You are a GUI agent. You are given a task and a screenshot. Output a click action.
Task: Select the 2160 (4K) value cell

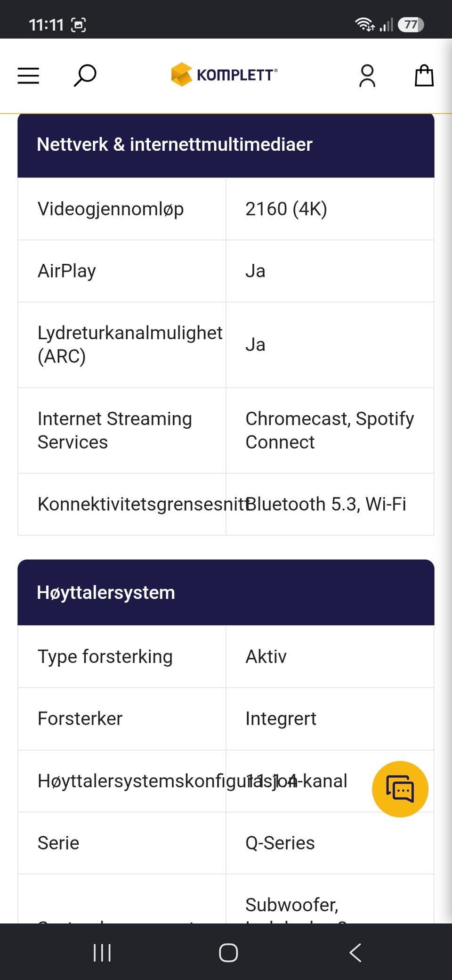(x=330, y=209)
